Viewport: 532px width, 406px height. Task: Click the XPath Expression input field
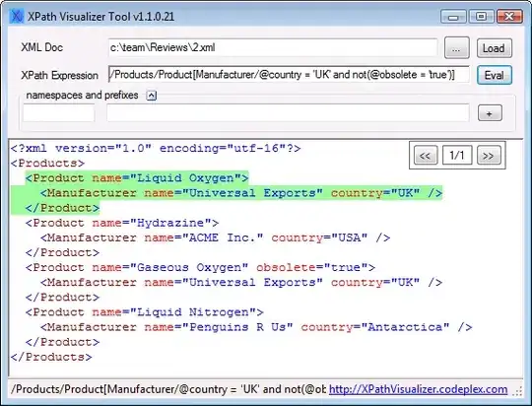289,74
